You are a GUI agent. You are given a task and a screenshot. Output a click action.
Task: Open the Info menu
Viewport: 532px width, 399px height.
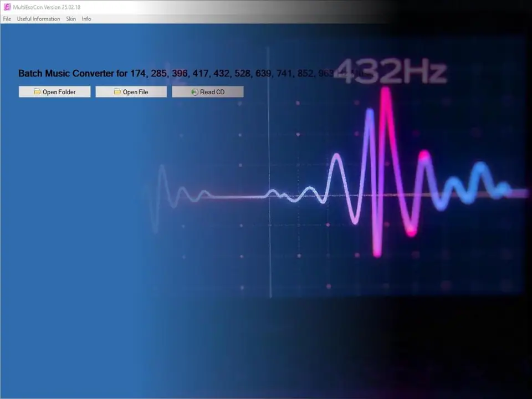click(86, 18)
